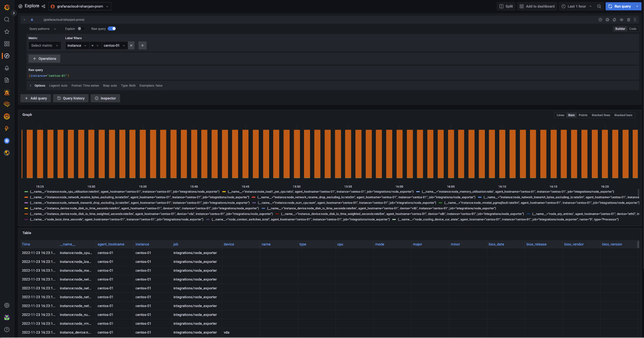Open Administration gear icon in sidebar
644x338 pixels.
click(7, 306)
